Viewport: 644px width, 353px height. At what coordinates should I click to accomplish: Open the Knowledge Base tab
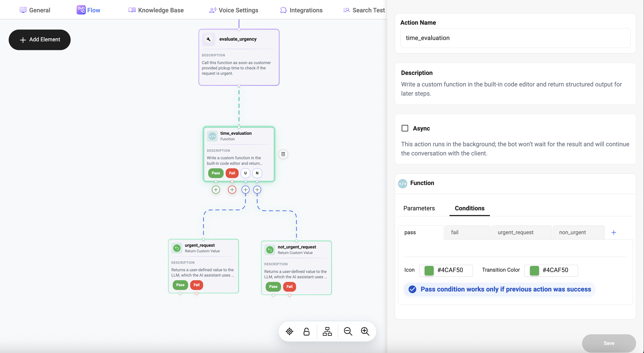(156, 10)
